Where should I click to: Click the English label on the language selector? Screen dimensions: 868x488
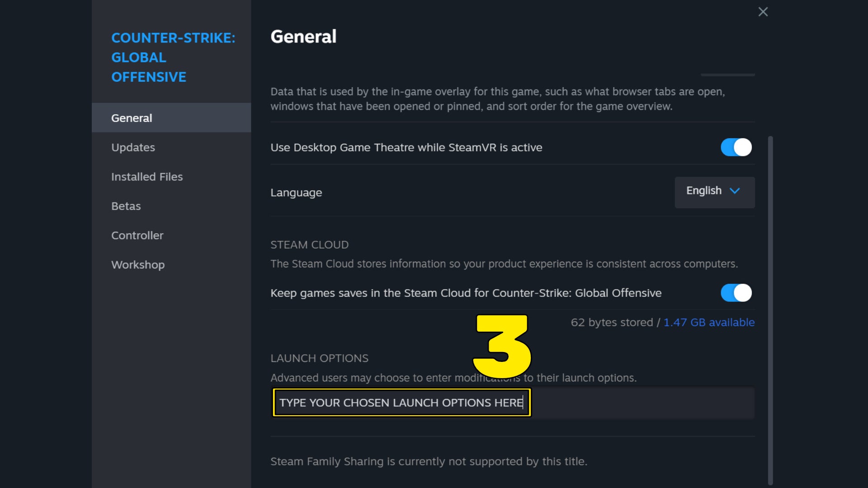pos(704,191)
